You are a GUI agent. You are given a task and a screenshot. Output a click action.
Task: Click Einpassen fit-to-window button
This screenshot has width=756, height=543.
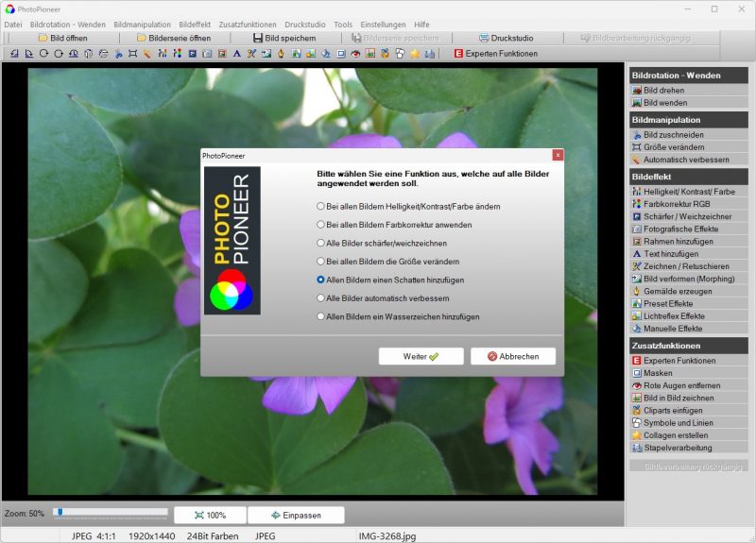pos(296,516)
